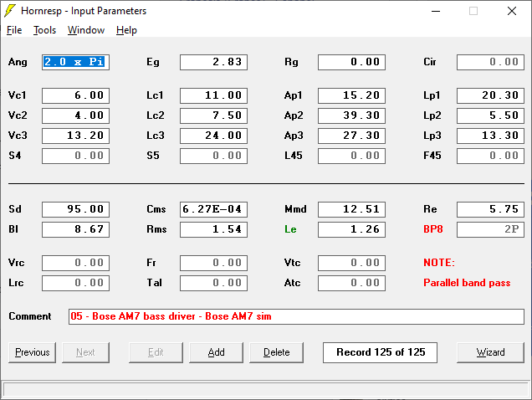The image size is (532, 400).
Task: Click the Comment field with Bose AM7 text
Action: tap(297, 316)
